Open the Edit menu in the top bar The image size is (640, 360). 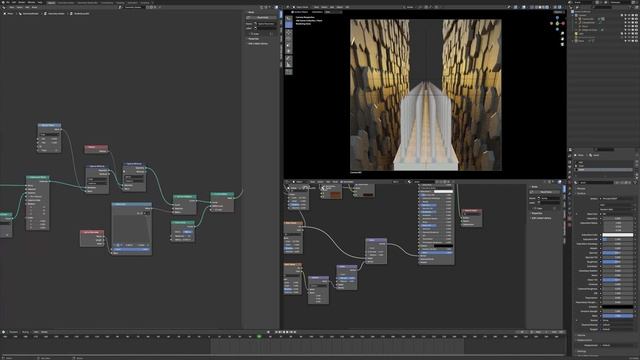(13, 2)
